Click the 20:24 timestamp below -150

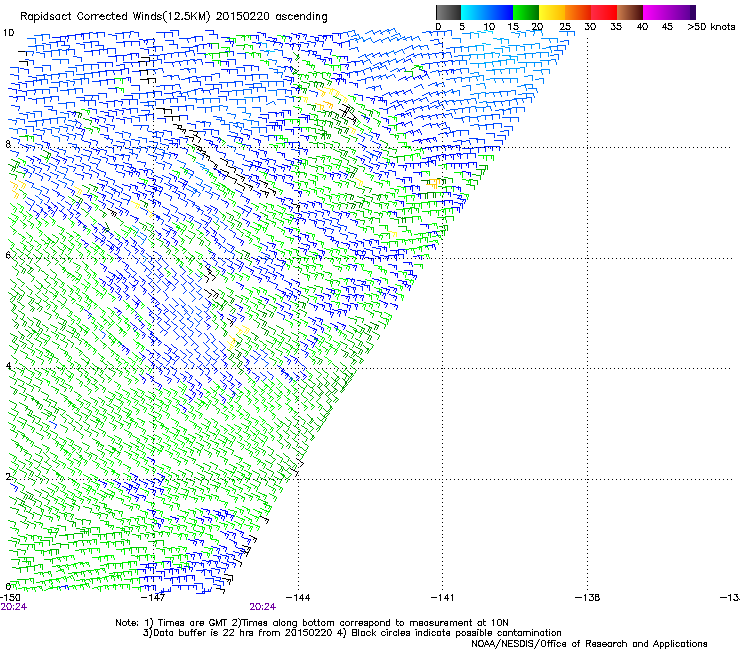click(x=13, y=607)
